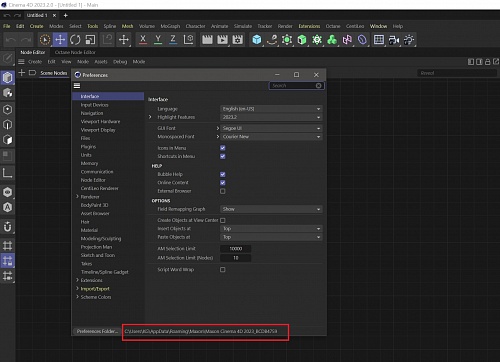
Task: Open Insert Objects at dropdown
Action: pos(271,229)
